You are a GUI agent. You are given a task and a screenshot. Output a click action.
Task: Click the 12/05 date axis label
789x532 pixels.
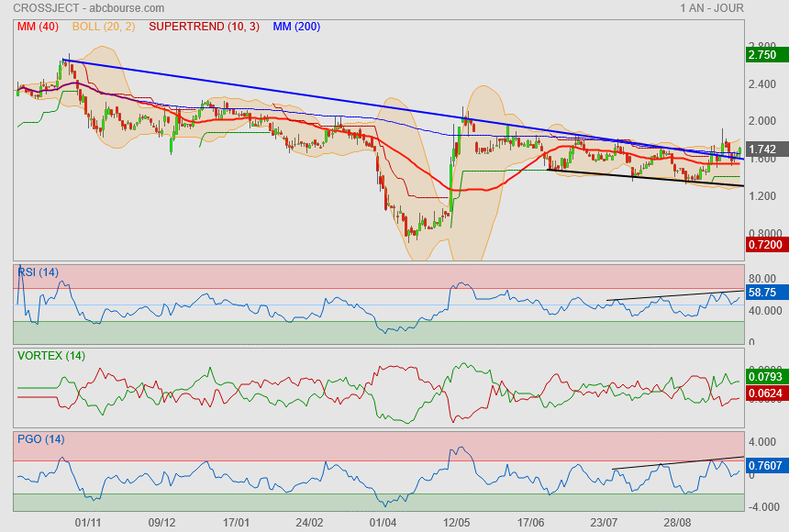point(456,522)
